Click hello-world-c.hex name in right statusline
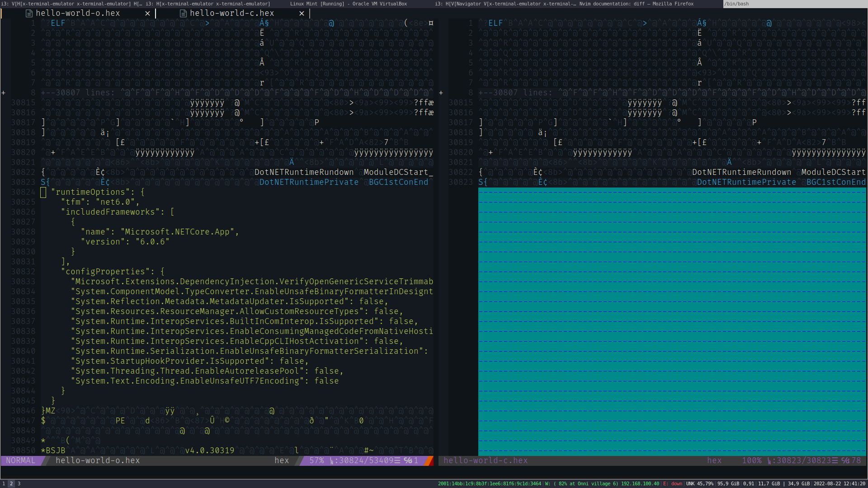868x488 pixels. tap(485, 460)
